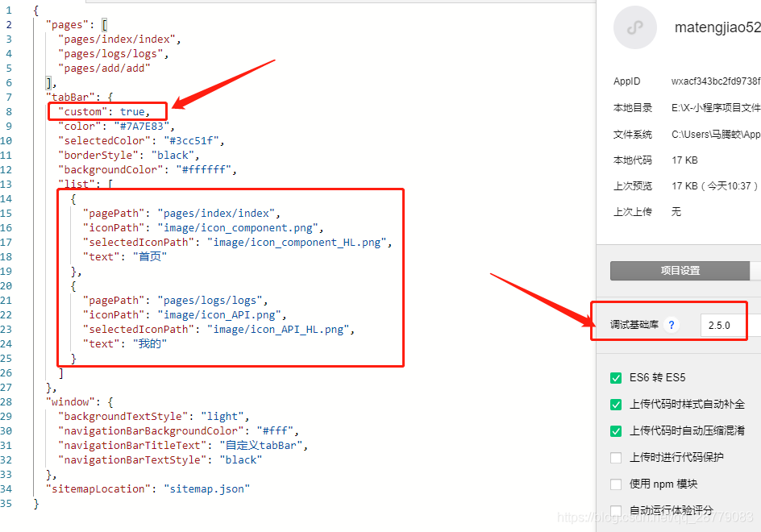Open the tab right of 项目设置

pyautogui.click(x=755, y=271)
